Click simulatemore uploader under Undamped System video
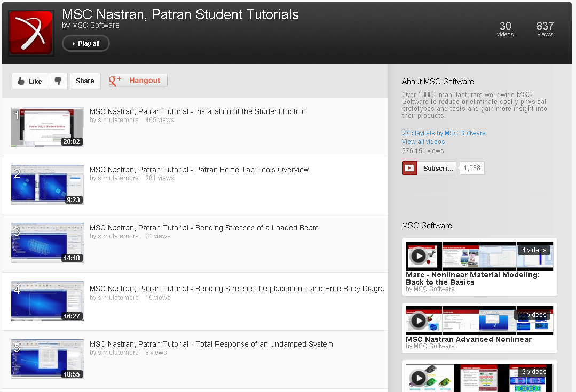 click(x=119, y=353)
